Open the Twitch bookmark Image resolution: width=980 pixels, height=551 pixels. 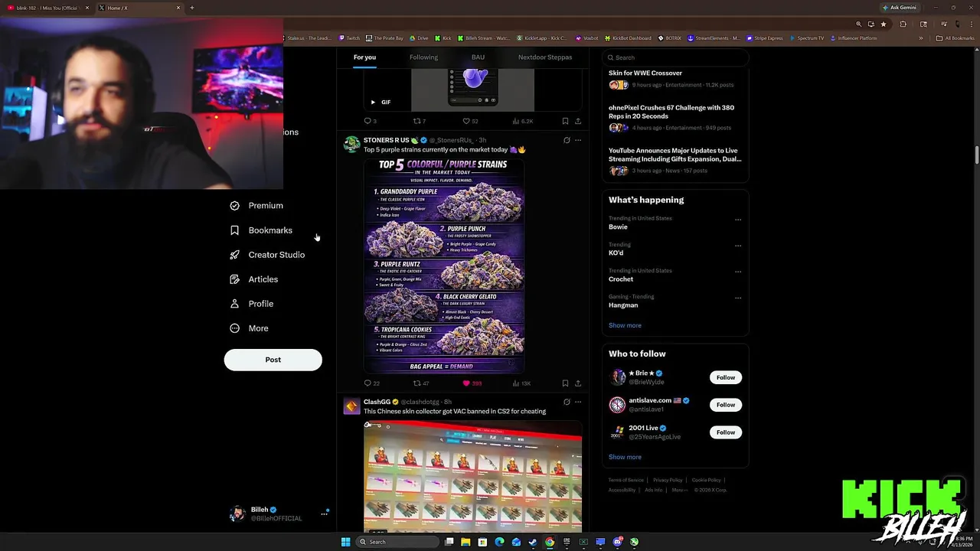point(350,38)
